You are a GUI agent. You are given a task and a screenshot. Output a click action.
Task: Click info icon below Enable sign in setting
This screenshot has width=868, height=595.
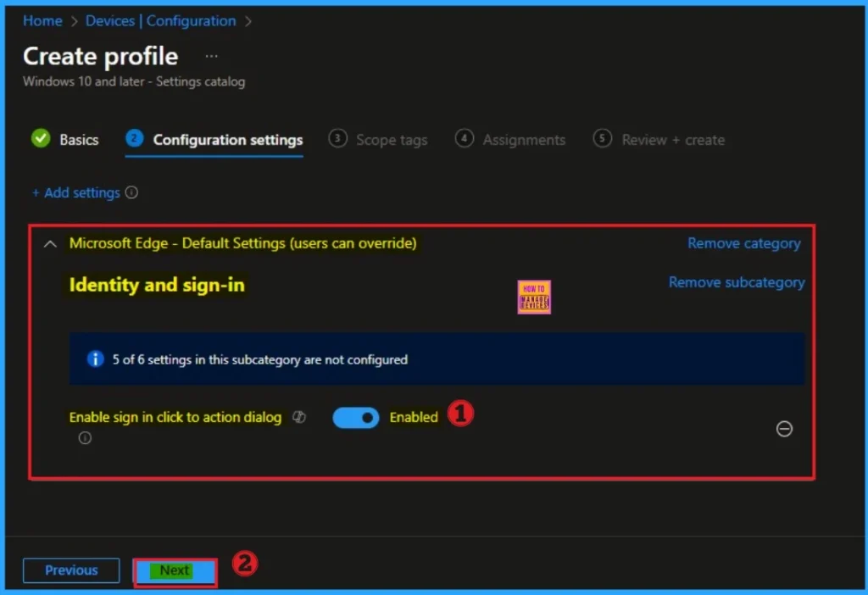pyautogui.click(x=85, y=438)
